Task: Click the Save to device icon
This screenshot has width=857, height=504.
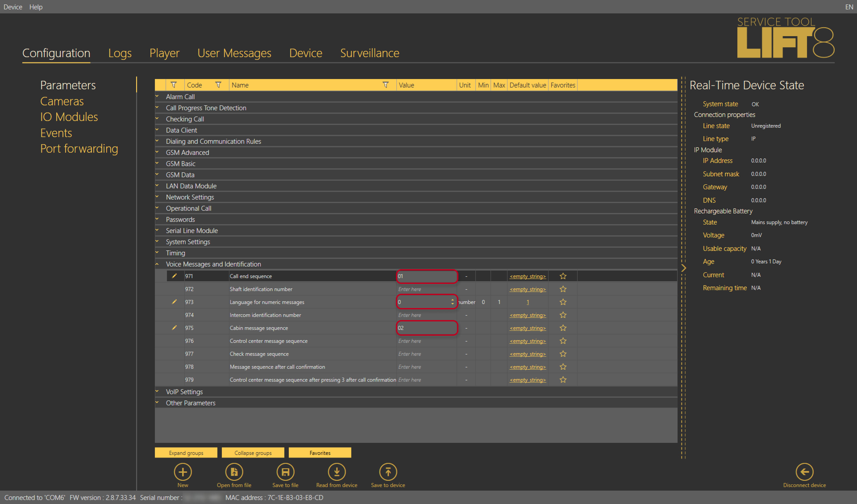Action: [x=388, y=472]
